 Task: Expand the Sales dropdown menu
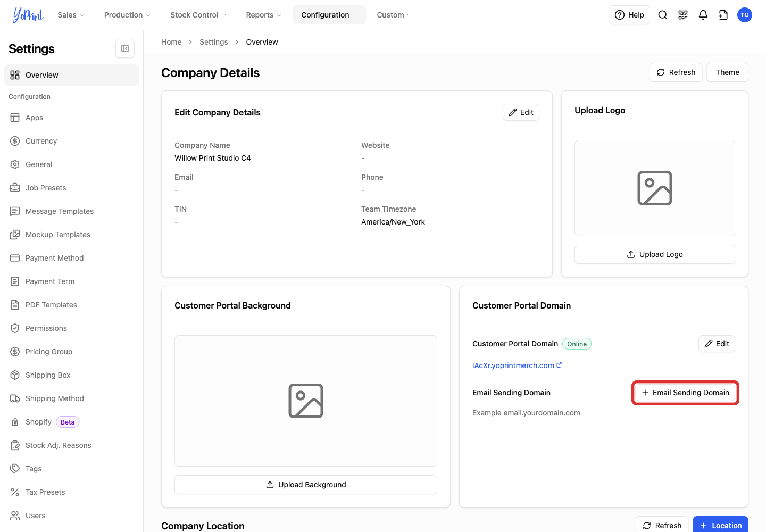[71, 15]
